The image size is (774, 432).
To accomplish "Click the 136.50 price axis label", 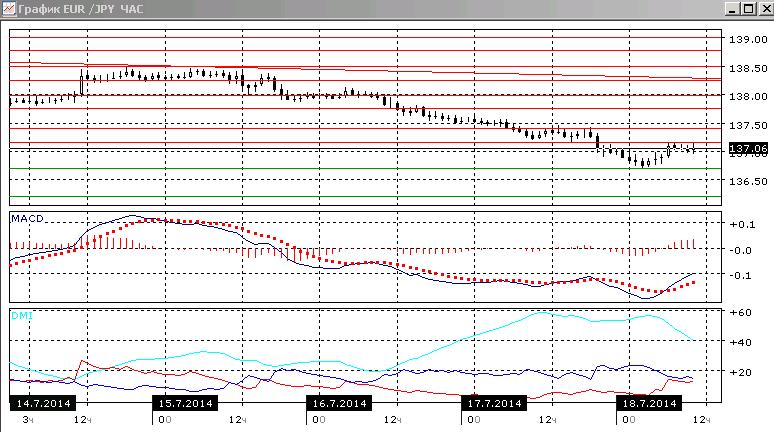I will (748, 182).
